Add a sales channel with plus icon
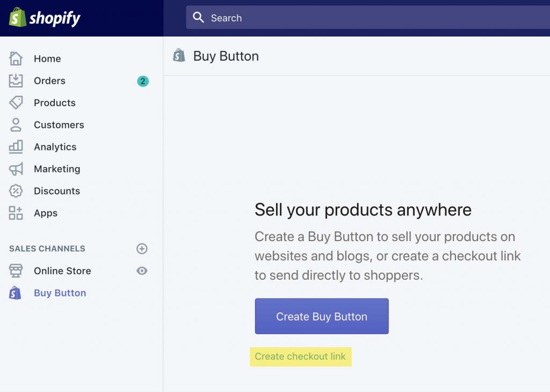Image resolution: width=550 pixels, height=392 pixels. [x=142, y=249]
